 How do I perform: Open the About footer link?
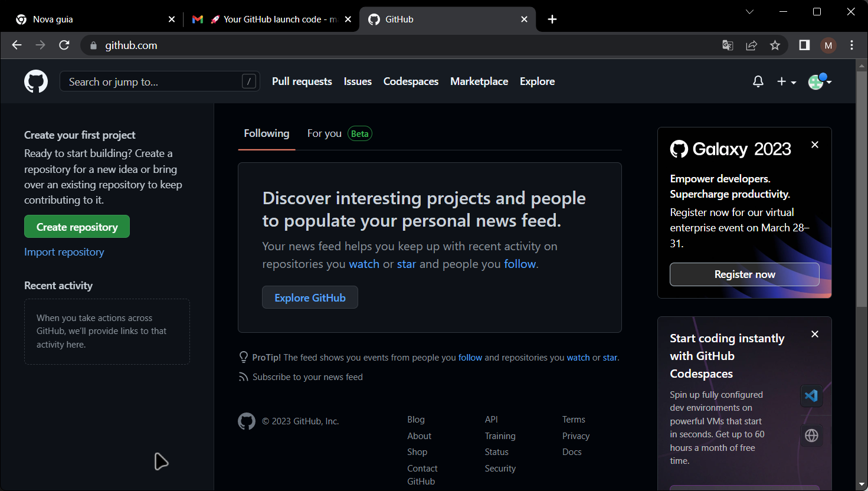(419, 436)
